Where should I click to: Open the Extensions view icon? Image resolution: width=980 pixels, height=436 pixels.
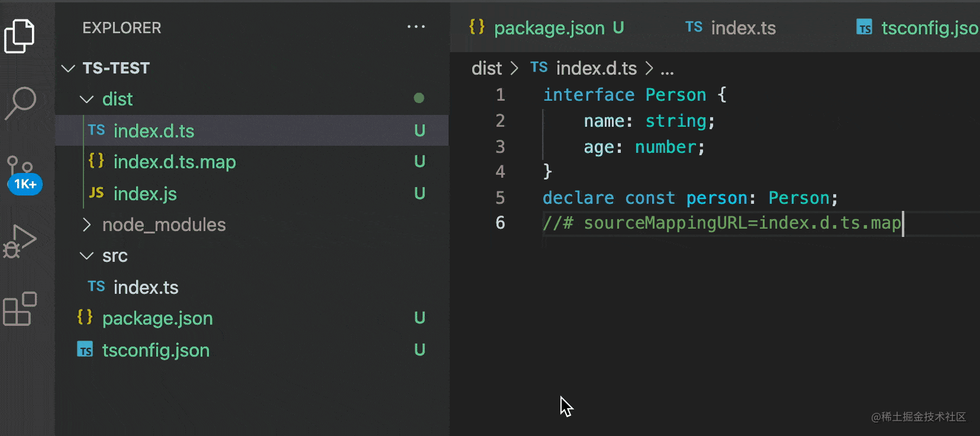pyautogui.click(x=20, y=309)
